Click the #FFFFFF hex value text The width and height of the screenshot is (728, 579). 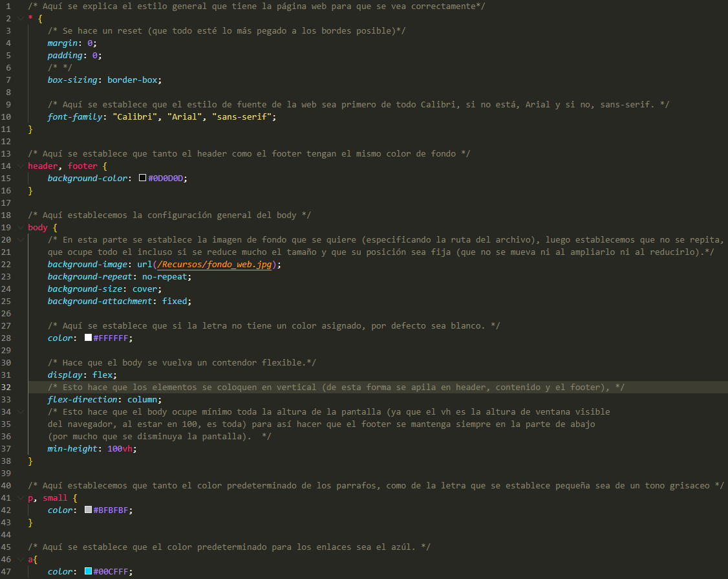tap(111, 338)
